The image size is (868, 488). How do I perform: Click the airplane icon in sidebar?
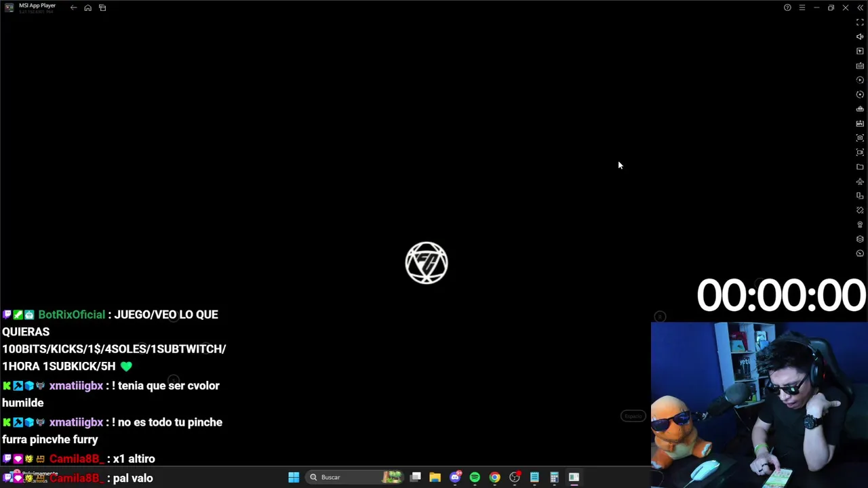[x=860, y=181]
